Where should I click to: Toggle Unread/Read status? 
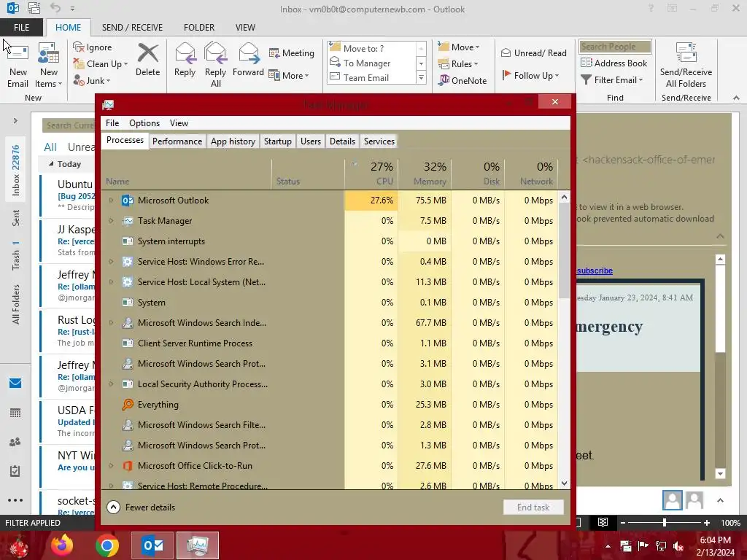coord(533,52)
